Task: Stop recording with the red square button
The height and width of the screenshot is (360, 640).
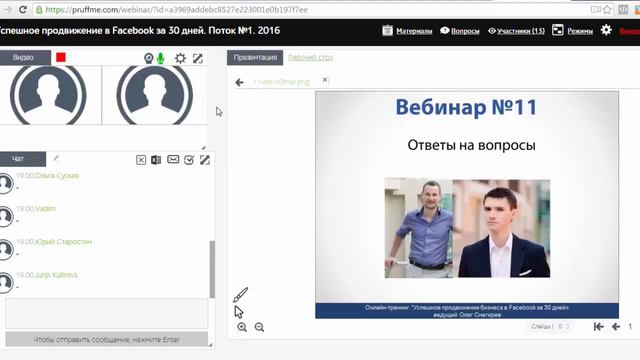Action: (x=61, y=58)
